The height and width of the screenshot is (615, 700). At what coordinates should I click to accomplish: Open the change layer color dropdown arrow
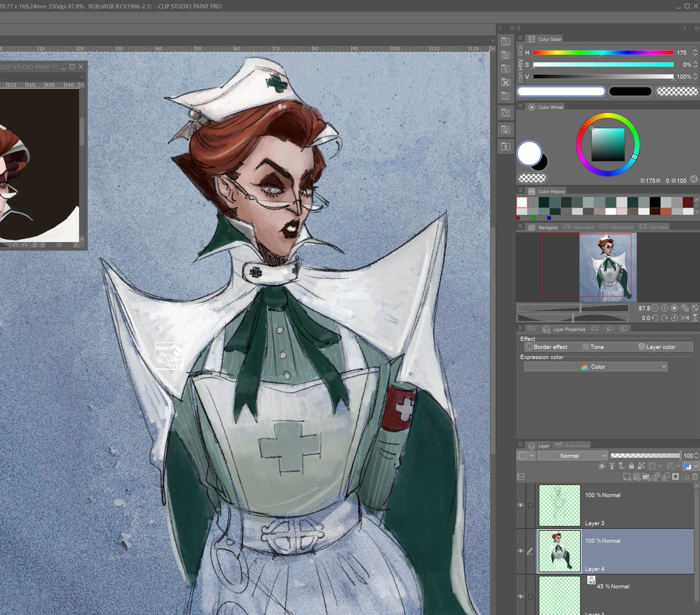click(x=696, y=466)
